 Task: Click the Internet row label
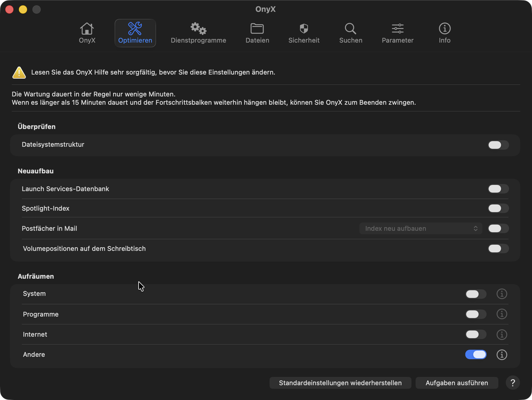point(35,334)
